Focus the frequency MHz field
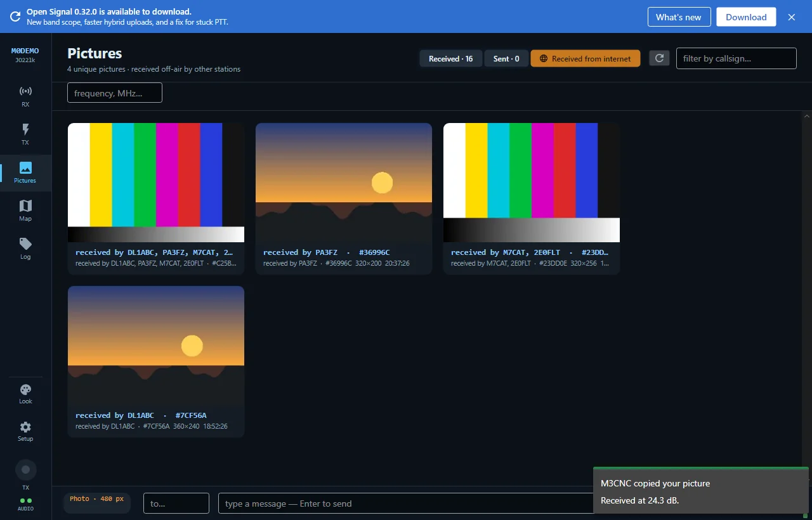This screenshot has width=812, height=520. tap(115, 93)
